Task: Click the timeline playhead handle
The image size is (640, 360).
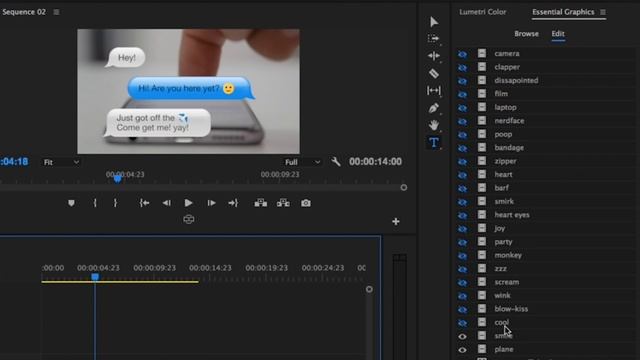Action: point(95,277)
